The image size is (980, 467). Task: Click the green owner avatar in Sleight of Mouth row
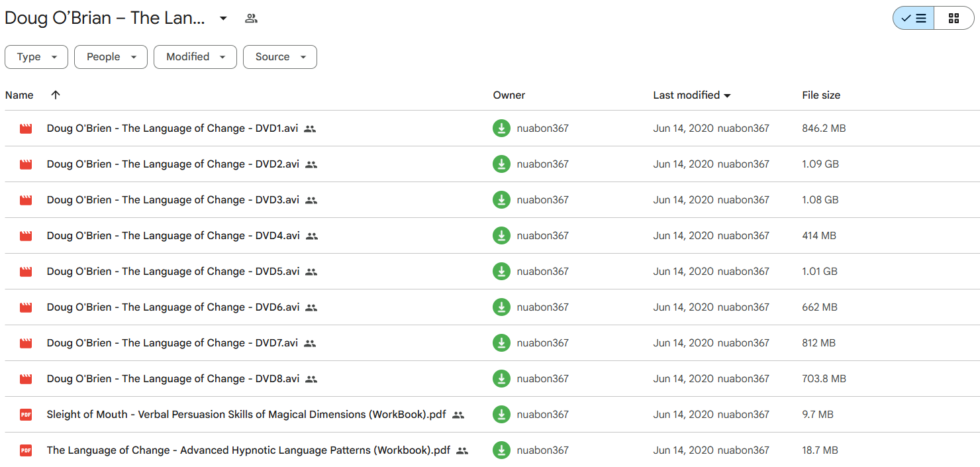[x=501, y=415]
